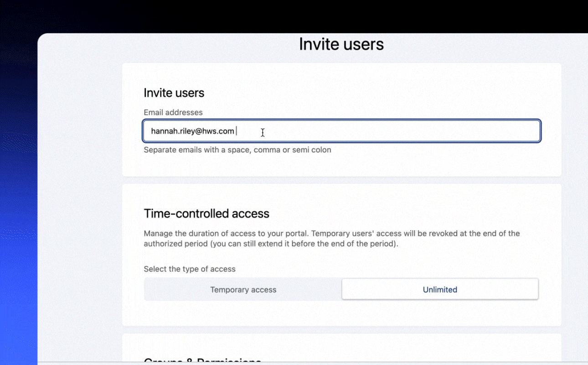Screen dimensions: 588x365
Task: Click the Email addresses field label
Action: click(173, 112)
